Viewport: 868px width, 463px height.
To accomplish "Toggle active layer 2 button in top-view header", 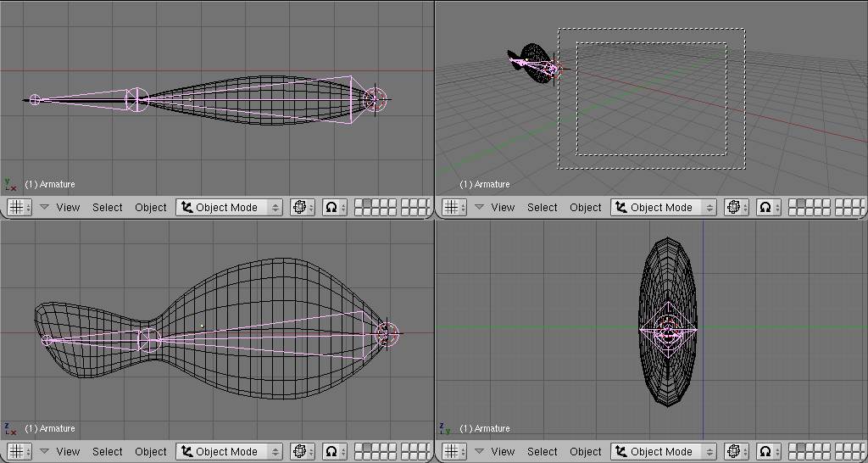I will pos(367,204).
